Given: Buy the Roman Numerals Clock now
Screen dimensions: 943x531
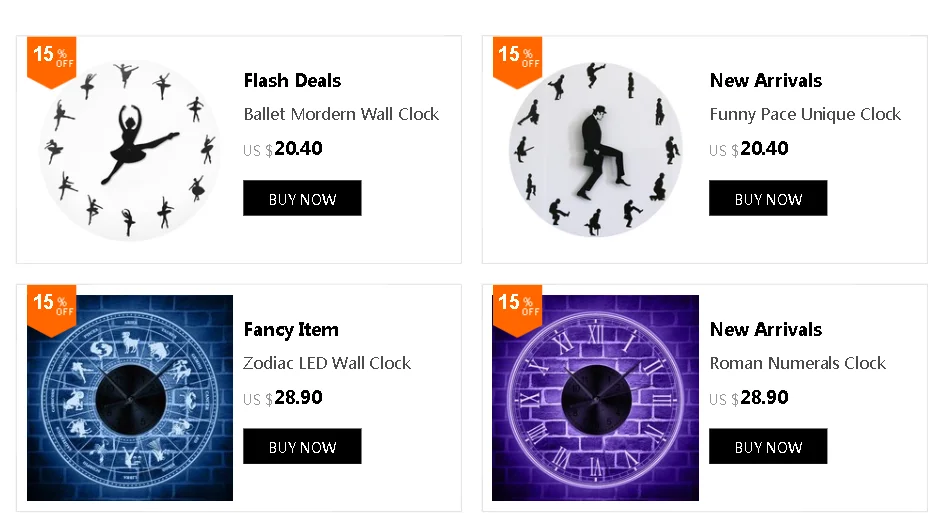Looking at the screenshot, I should (768, 447).
